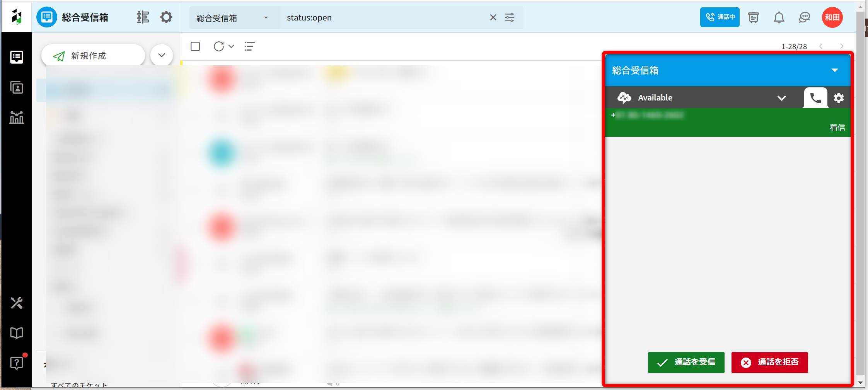Tick the select-all tickets checkbox
868x390 pixels.
[x=195, y=46]
